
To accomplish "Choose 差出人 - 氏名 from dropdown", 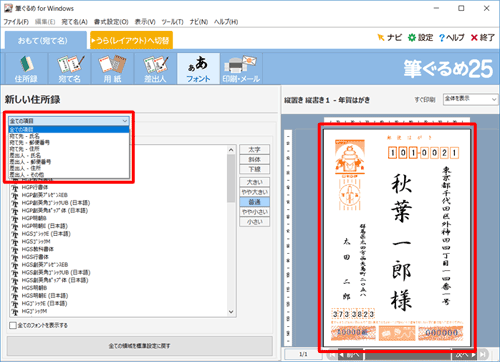I will click(x=69, y=155).
